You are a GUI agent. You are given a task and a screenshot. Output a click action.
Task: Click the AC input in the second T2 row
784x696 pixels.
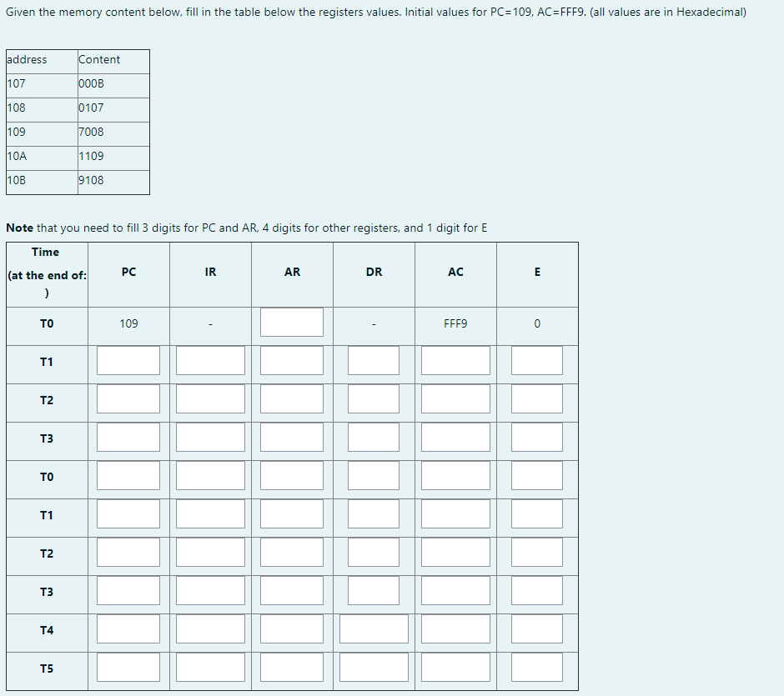pos(455,552)
